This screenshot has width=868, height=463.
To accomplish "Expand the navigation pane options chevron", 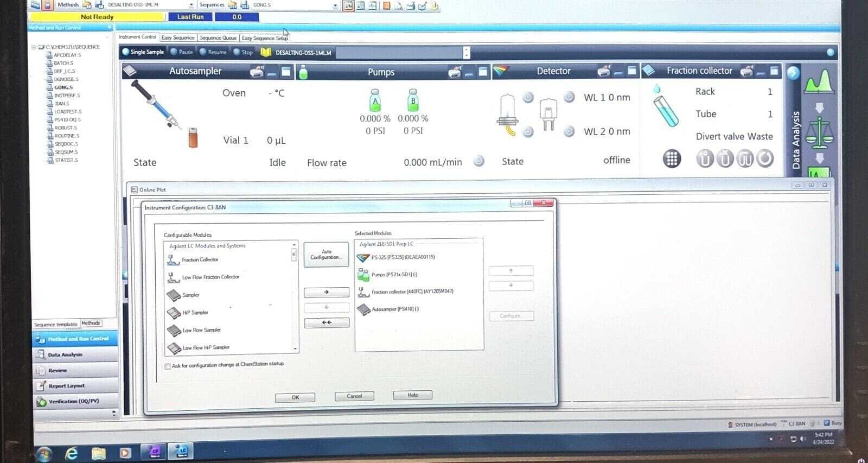I will (x=114, y=414).
